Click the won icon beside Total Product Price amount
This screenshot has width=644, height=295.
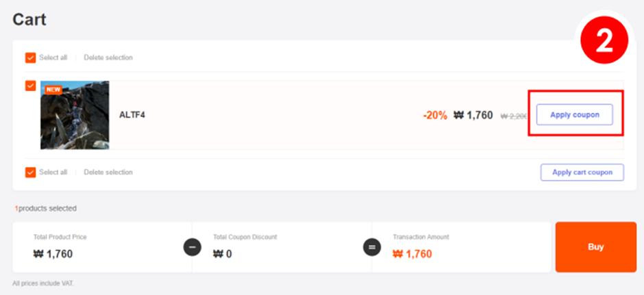38,255
